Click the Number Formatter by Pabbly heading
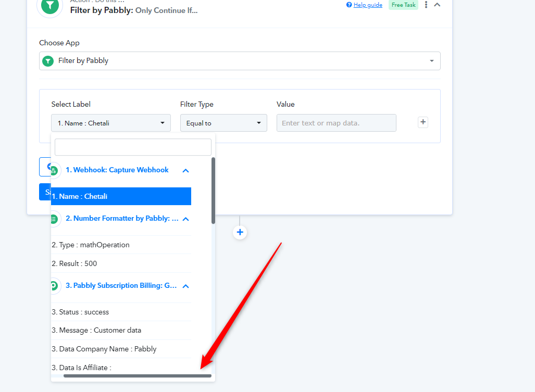The image size is (535, 392). pyautogui.click(x=122, y=219)
